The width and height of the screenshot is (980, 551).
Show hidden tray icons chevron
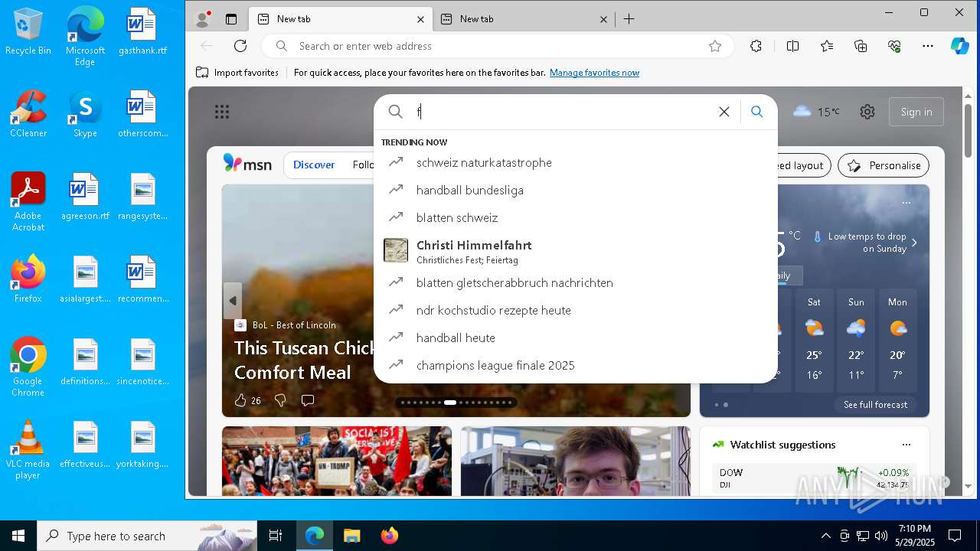(825, 536)
